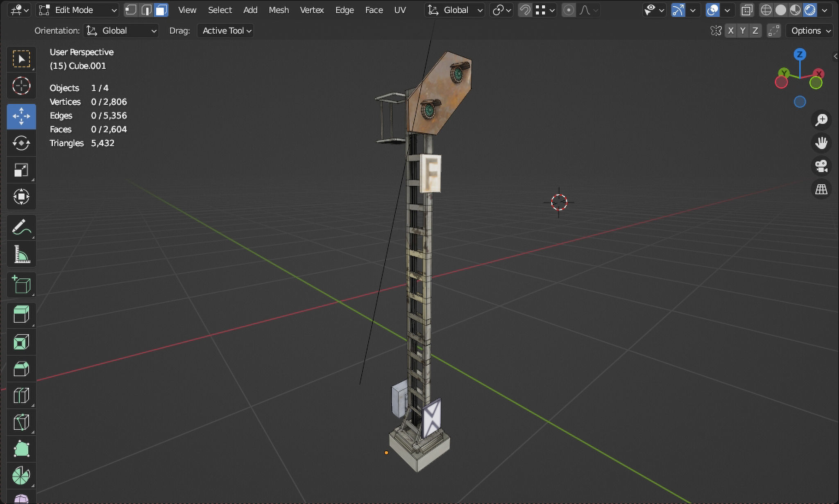Switch perspective/orthographic grid icon
This screenshot has width=839, height=504.
click(x=821, y=189)
